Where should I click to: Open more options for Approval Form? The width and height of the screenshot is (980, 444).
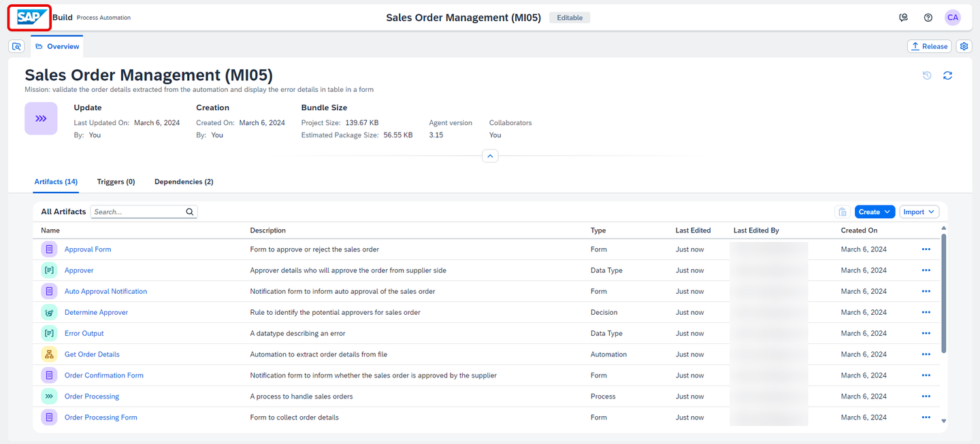click(x=926, y=250)
